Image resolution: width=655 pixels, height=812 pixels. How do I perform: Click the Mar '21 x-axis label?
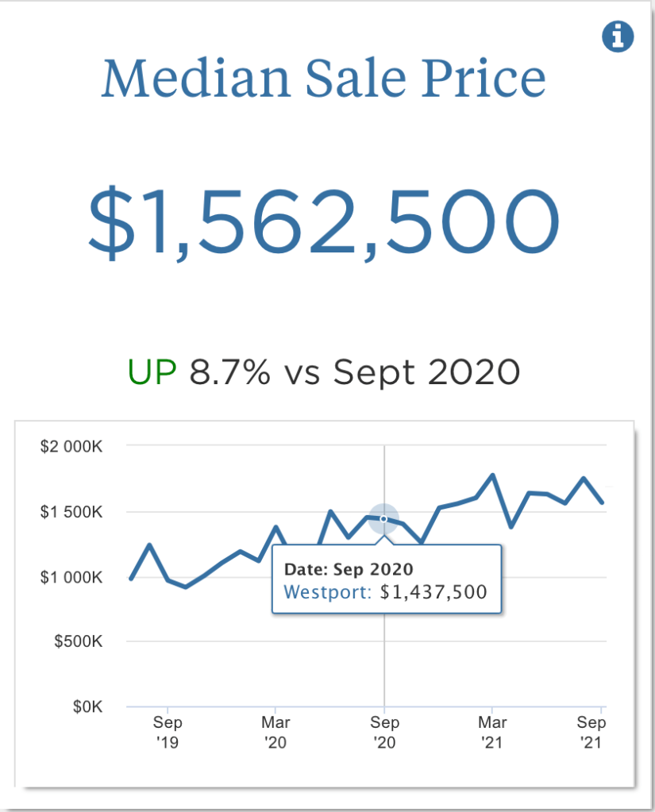point(492,733)
